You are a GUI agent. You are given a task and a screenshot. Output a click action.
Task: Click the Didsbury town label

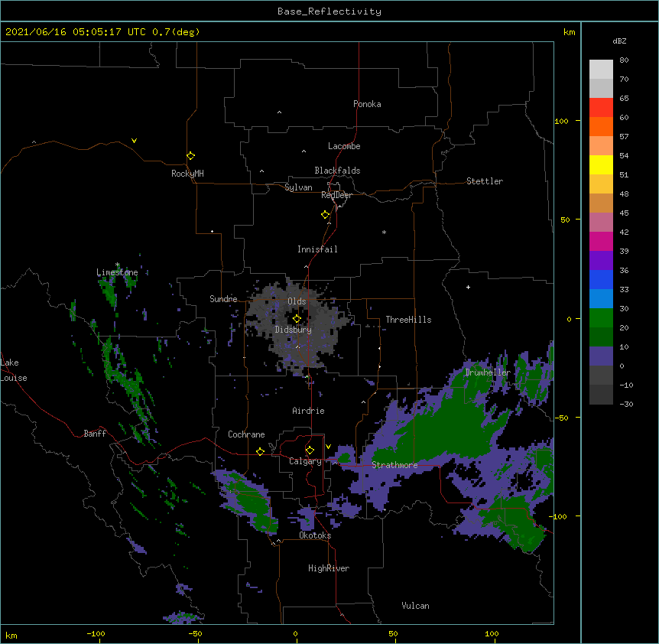coord(294,330)
